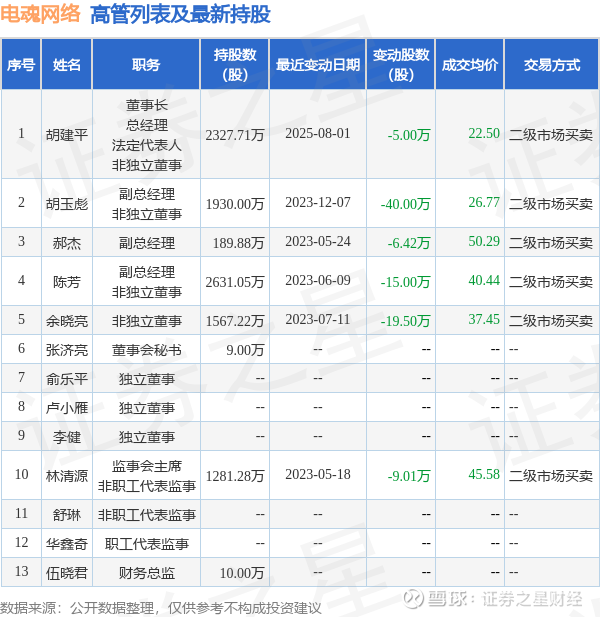Click the date 2023-05-18

click(318, 474)
